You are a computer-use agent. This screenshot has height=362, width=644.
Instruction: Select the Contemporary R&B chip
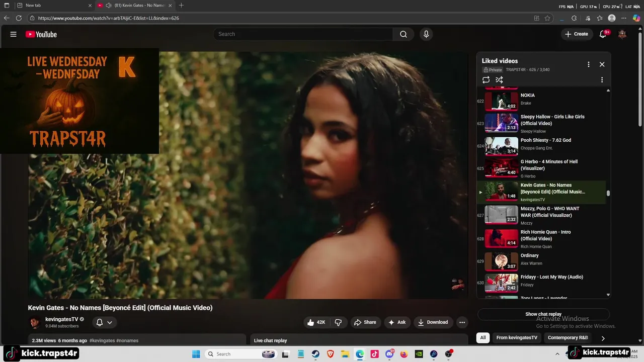pos(568,338)
